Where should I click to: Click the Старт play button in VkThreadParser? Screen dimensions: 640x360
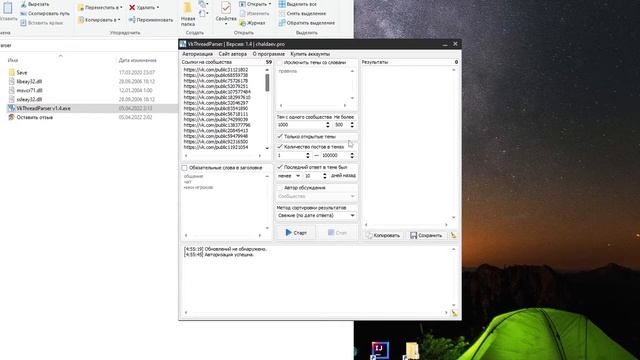[x=296, y=233]
